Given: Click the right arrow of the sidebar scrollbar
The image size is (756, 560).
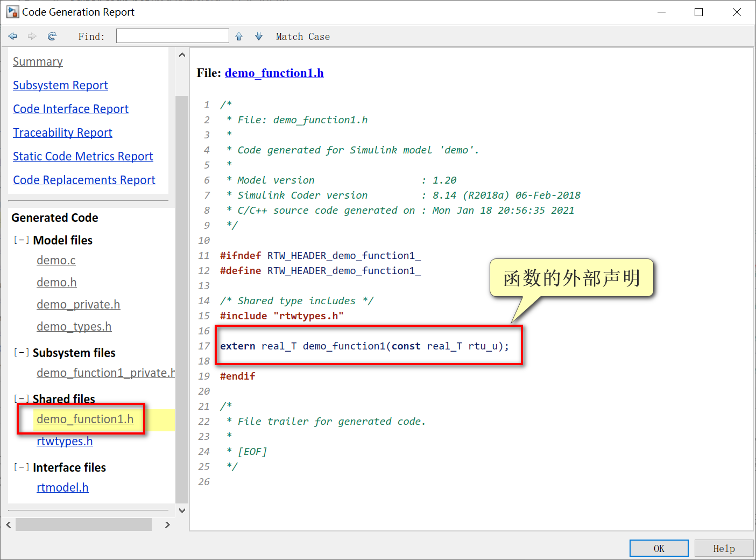Looking at the screenshot, I should coord(167,524).
